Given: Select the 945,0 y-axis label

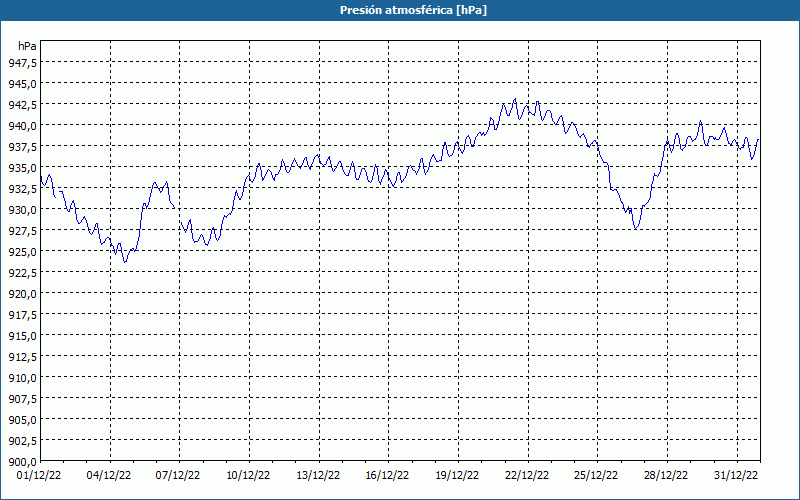Looking at the screenshot, I should 22,83.
